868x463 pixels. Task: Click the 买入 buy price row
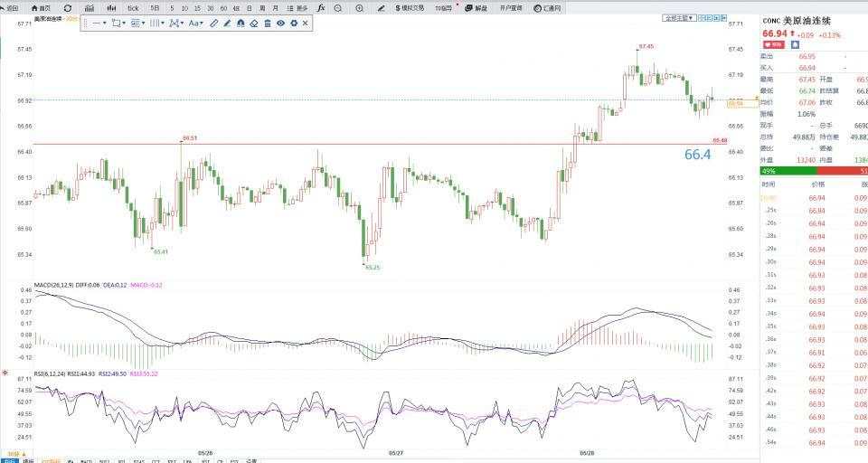[814, 68]
